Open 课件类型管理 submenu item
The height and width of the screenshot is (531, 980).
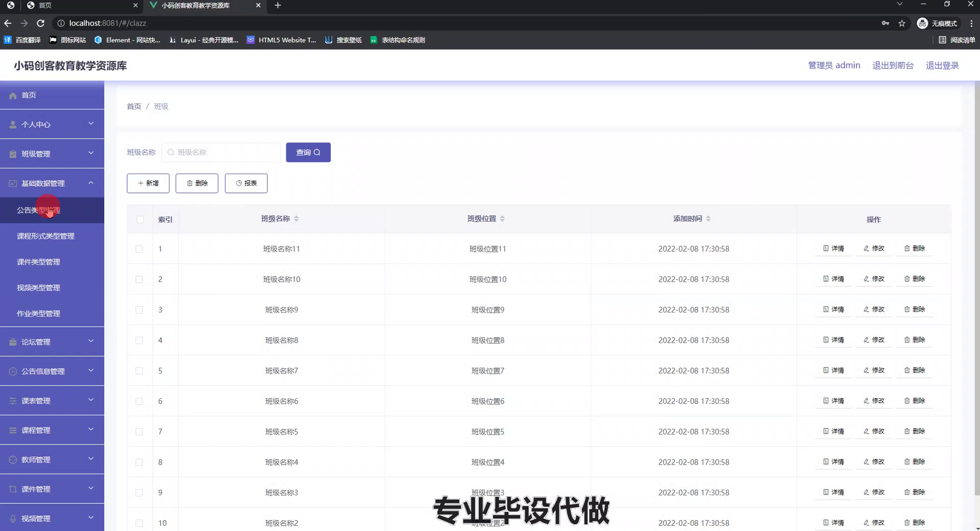tap(52, 262)
